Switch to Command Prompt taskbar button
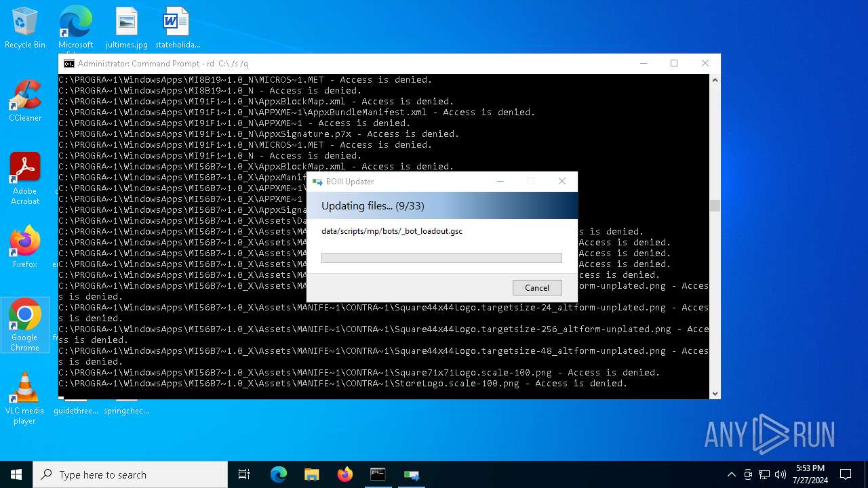This screenshot has width=868, height=488. click(x=378, y=474)
